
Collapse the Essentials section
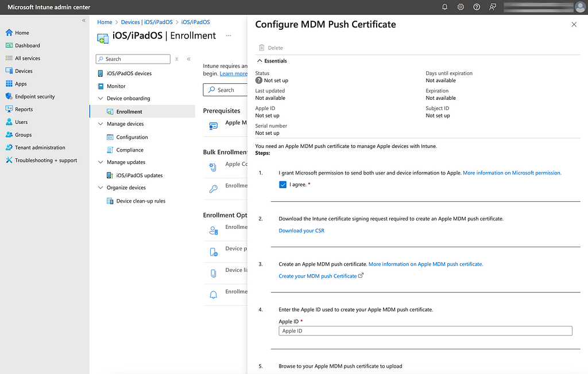point(260,61)
